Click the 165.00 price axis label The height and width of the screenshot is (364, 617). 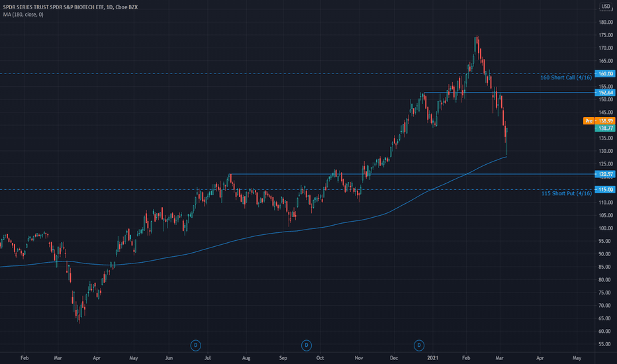pos(606,61)
